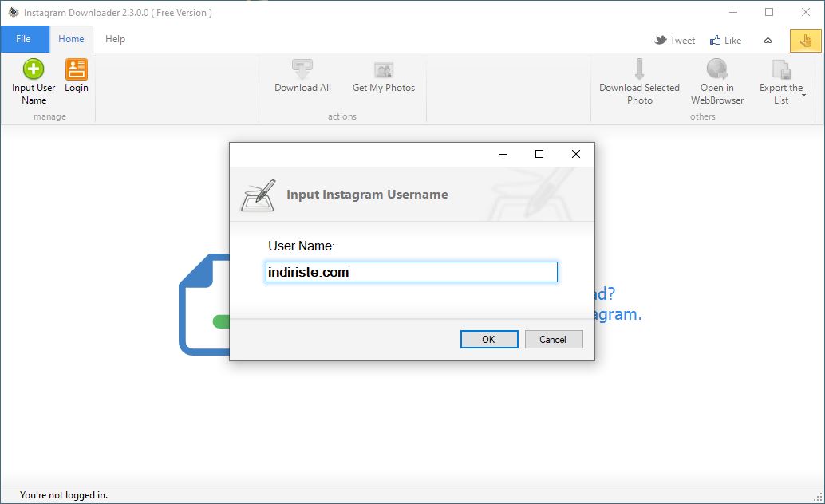Confirm the username with OK
The height and width of the screenshot is (504, 825).
[x=489, y=340]
